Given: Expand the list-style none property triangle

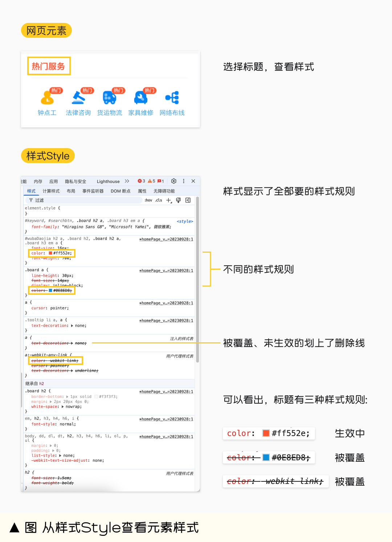Looking at the screenshot, I should [x=60, y=456].
